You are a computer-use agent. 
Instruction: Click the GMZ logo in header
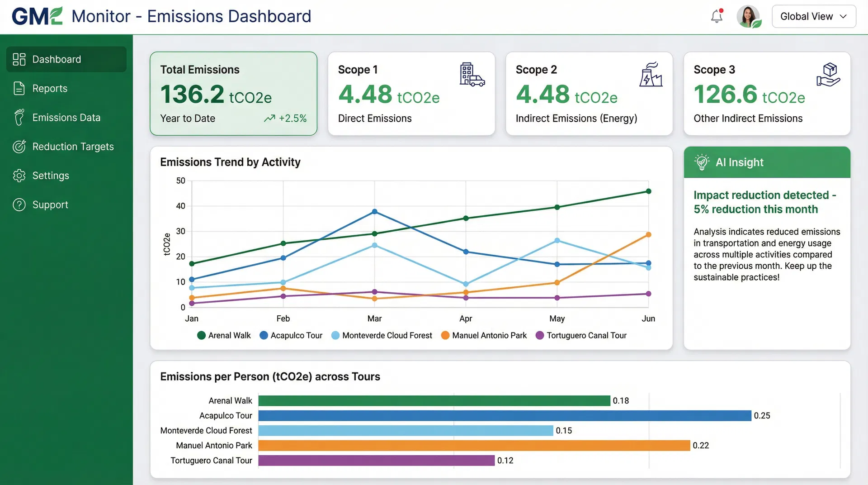(37, 16)
